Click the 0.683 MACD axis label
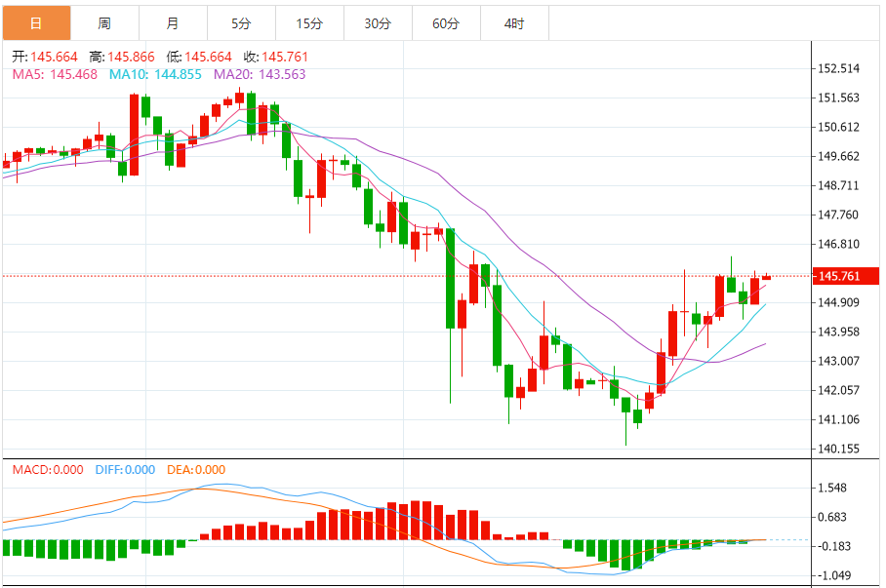The image size is (886, 588). pos(832,518)
